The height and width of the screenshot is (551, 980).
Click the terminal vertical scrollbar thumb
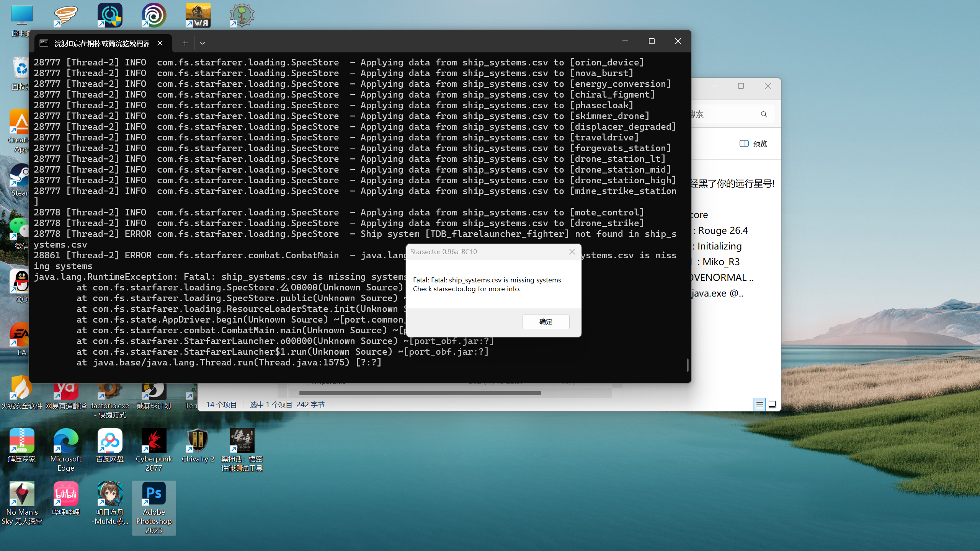point(688,365)
